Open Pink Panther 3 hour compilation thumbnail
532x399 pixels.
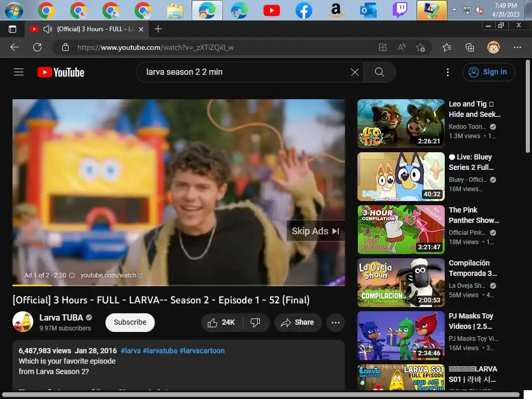pos(401,229)
